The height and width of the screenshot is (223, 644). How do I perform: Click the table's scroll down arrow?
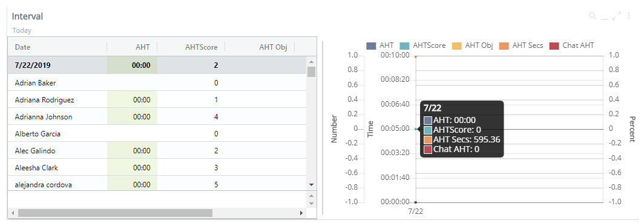tap(311, 185)
